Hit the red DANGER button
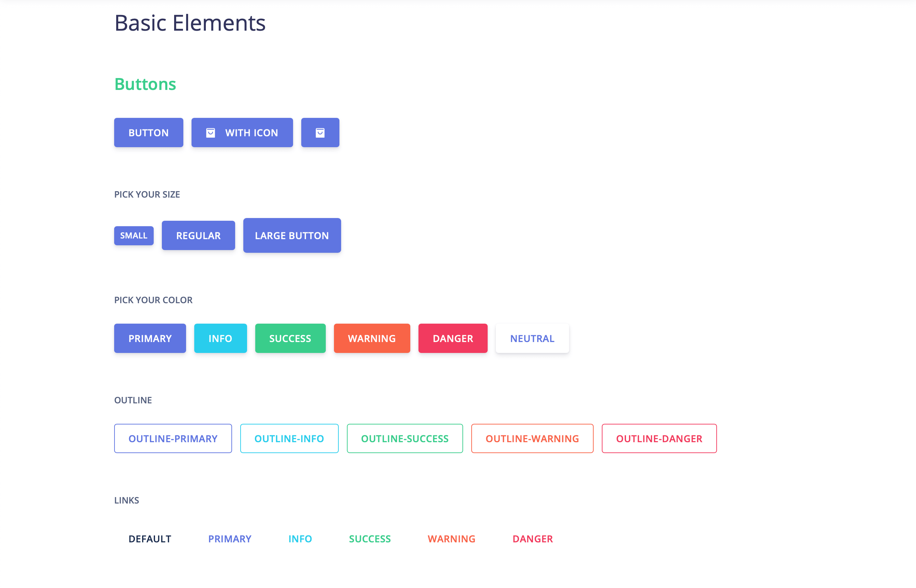Image resolution: width=916 pixels, height=588 pixels. click(x=453, y=338)
